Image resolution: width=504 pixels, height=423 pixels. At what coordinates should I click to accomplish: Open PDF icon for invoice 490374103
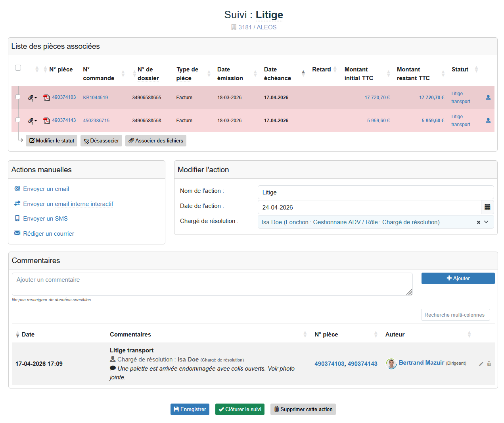click(x=46, y=98)
